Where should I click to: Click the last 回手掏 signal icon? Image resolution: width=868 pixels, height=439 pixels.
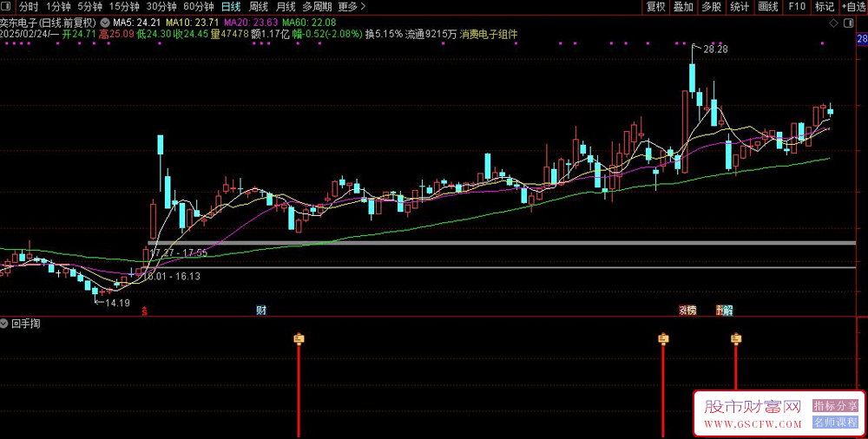(x=736, y=338)
